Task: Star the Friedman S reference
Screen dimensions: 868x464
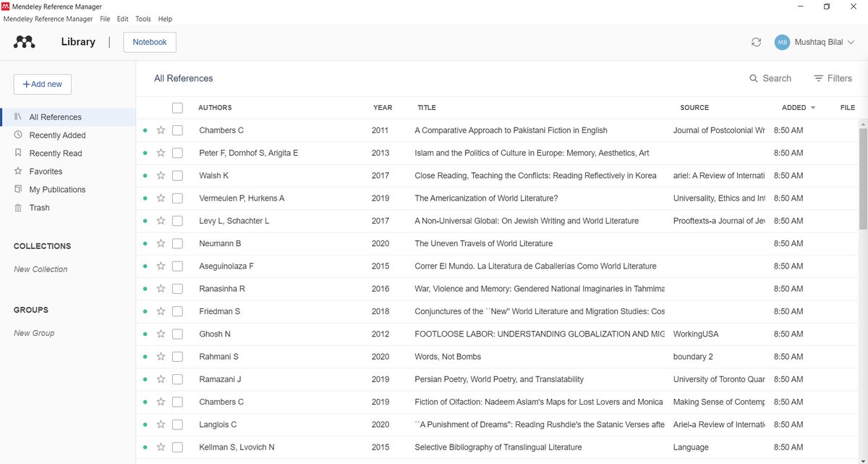Action: pyautogui.click(x=161, y=311)
